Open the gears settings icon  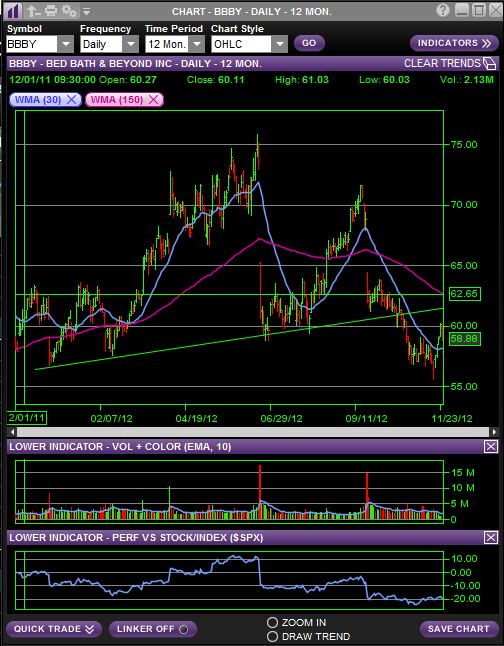[x=69, y=11]
